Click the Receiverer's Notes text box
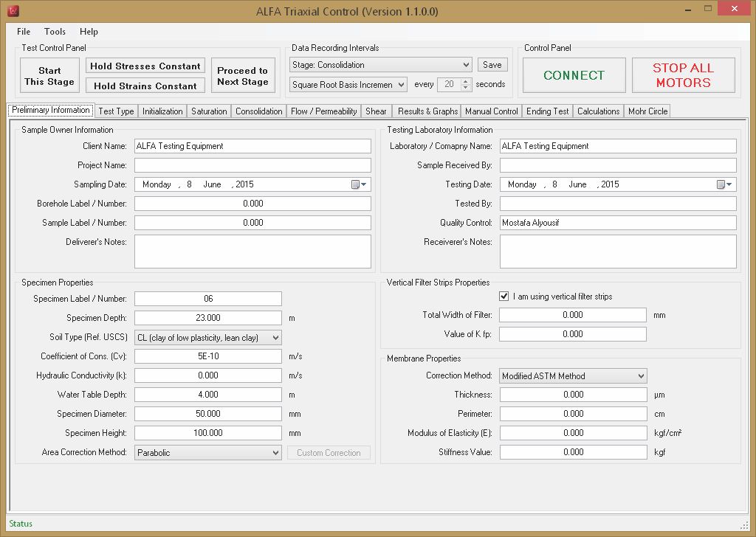This screenshot has height=537, width=756. [618, 252]
